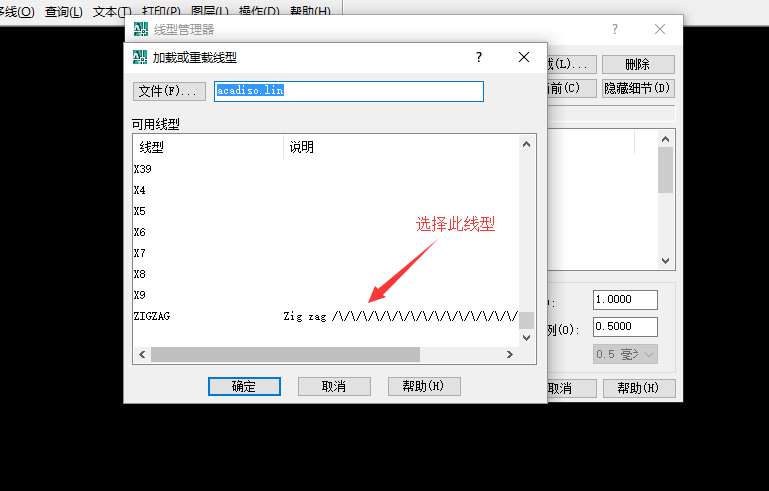Screen dimensions: 769x491
Task: Click the 文件(F)... file button
Action: (x=169, y=91)
